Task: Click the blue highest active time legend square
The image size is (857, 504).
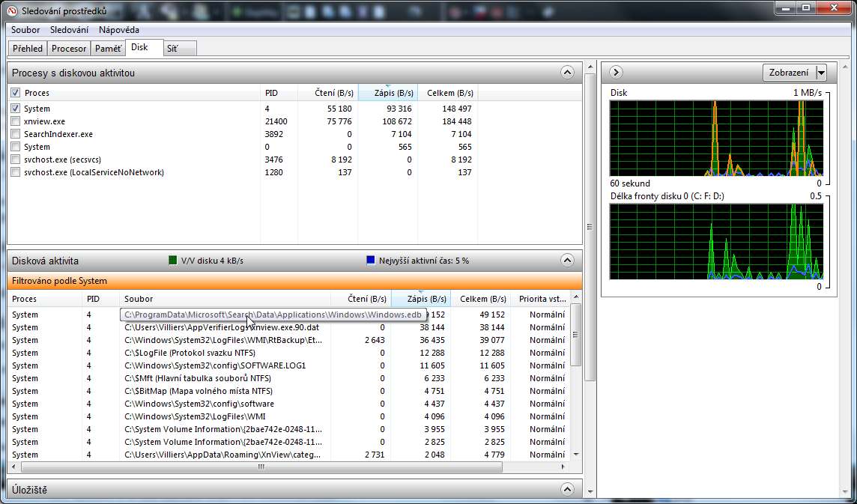Action: click(x=370, y=261)
